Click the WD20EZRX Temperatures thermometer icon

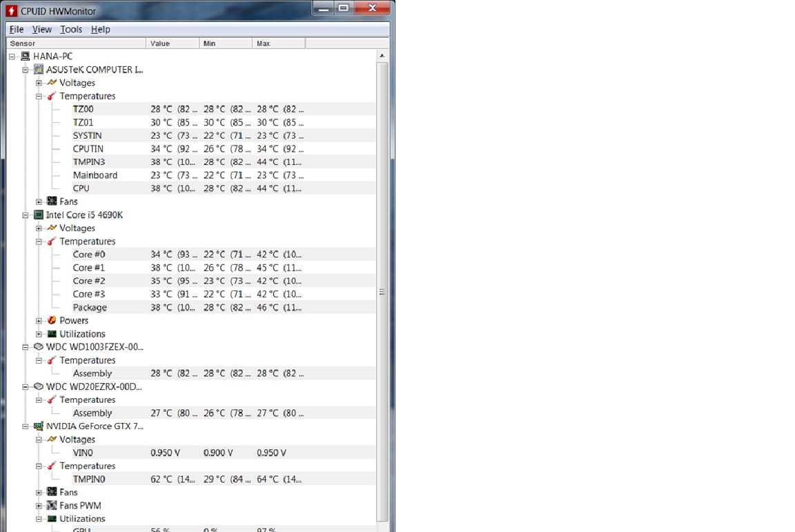(52, 400)
